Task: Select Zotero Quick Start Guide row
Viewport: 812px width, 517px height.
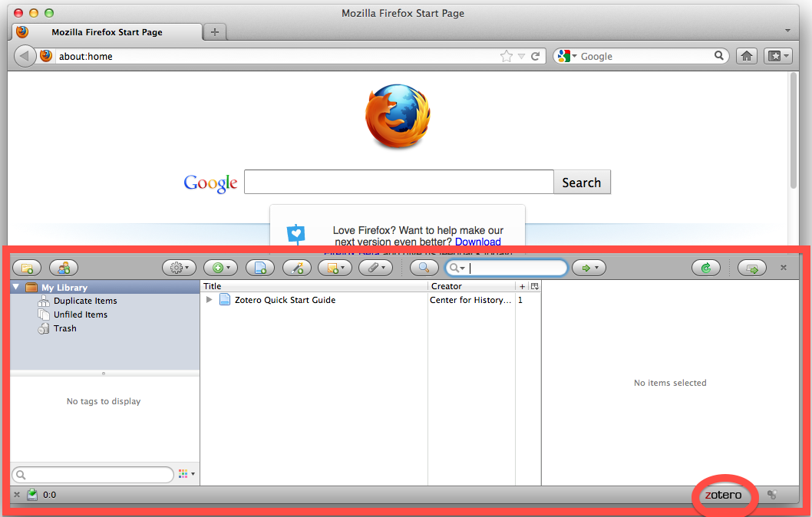Action: coord(371,300)
